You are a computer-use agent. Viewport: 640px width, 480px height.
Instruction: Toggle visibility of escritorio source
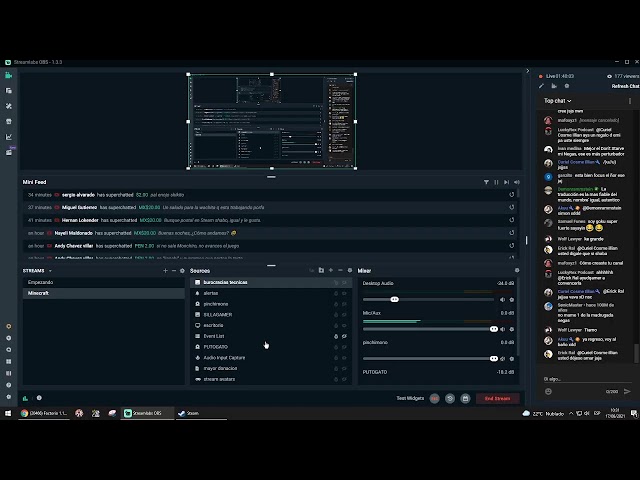(344, 325)
